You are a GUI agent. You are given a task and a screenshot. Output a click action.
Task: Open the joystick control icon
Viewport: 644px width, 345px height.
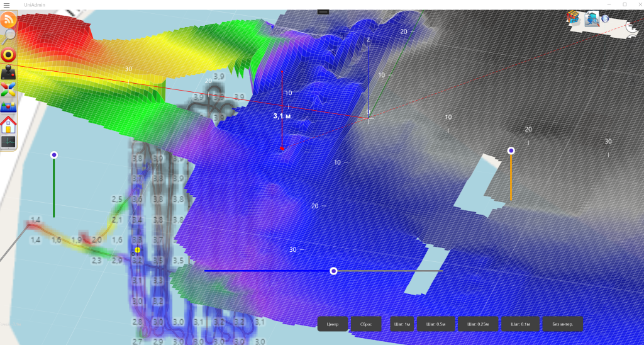(8, 72)
